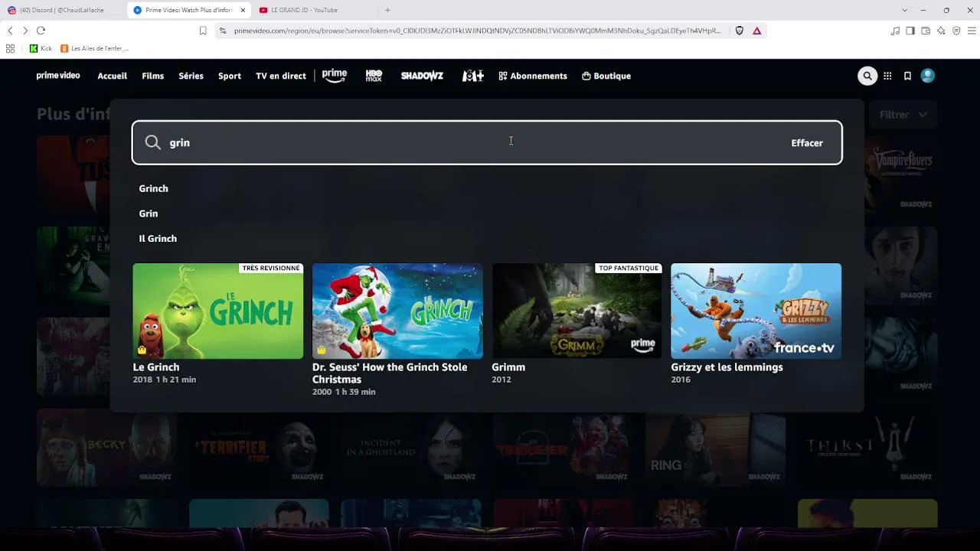Open the Ring poster in background row

(x=715, y=448)
